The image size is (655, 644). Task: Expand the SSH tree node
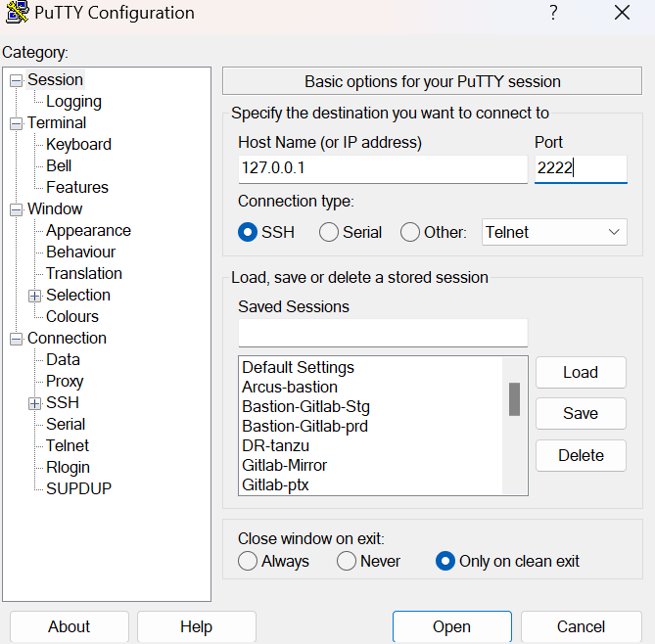(34, 403)
